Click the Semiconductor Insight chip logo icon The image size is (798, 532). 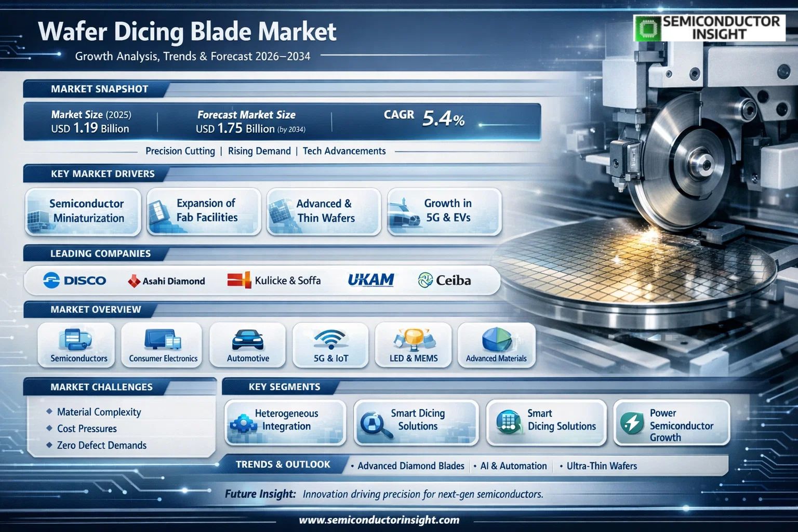648,28
